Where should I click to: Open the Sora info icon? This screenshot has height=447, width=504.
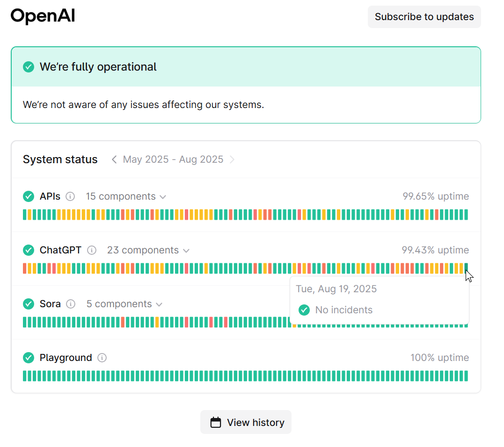[71, 304]
